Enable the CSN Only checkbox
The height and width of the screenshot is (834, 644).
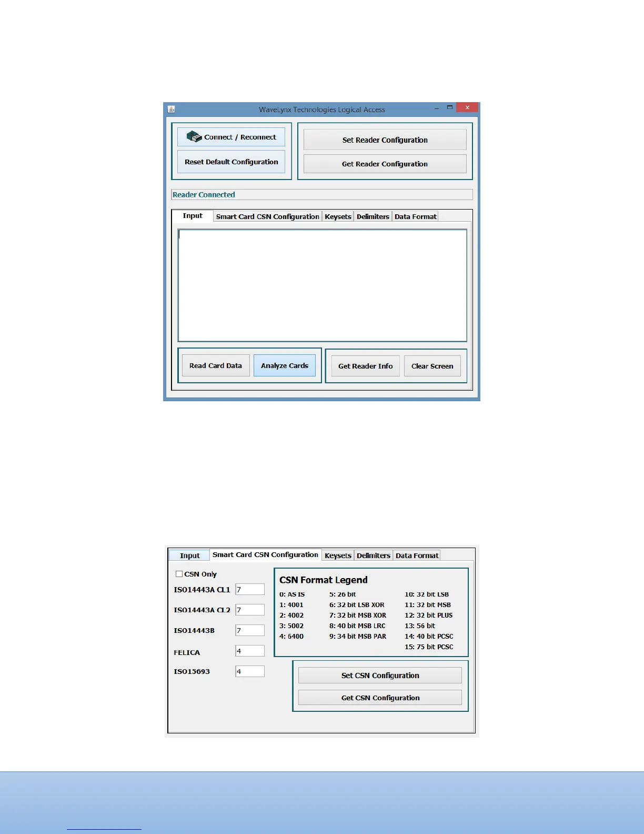pyautogui.click(x=179, y=574)
